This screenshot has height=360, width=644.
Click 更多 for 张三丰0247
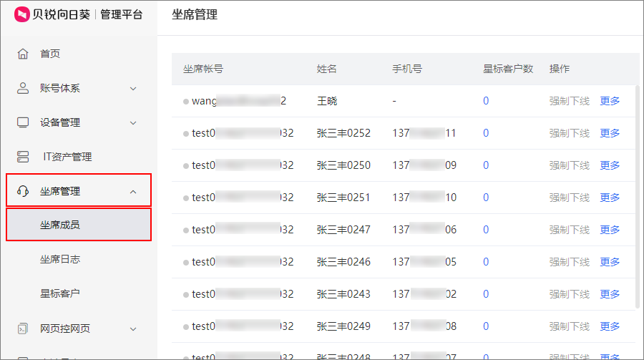tap(610, 230)
